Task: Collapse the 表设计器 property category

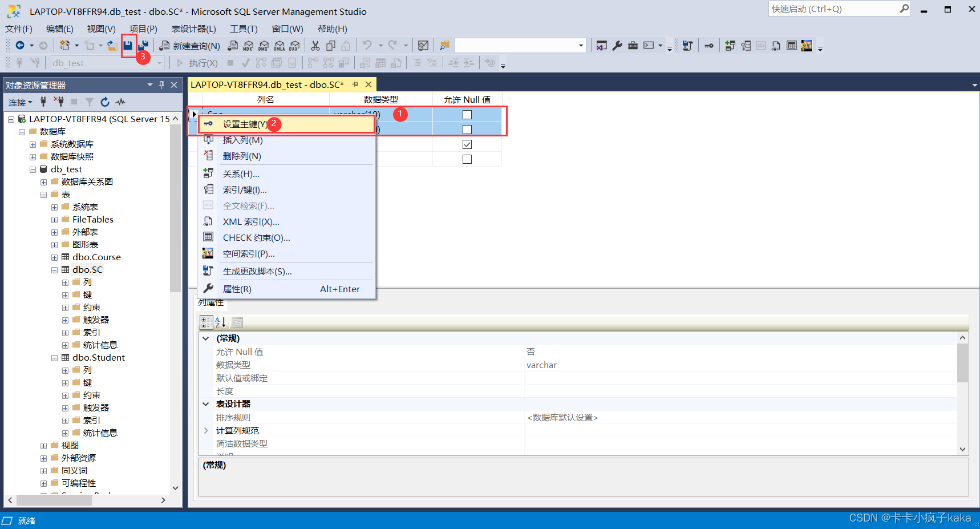Action: click(206, 404)
